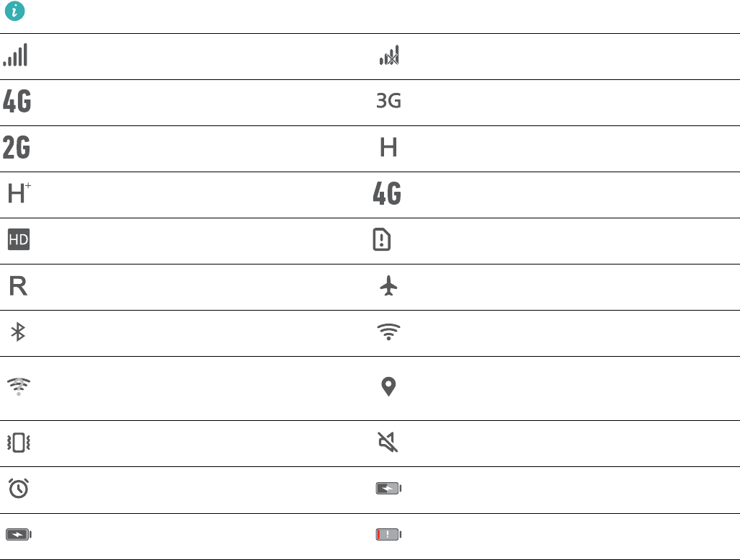Click the H+ network icon

18,194
